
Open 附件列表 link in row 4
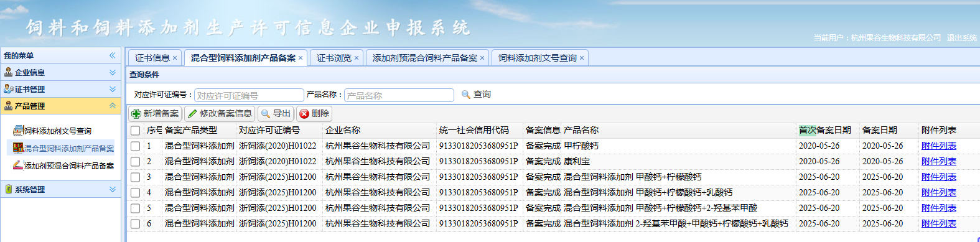[x=939, y=193]
